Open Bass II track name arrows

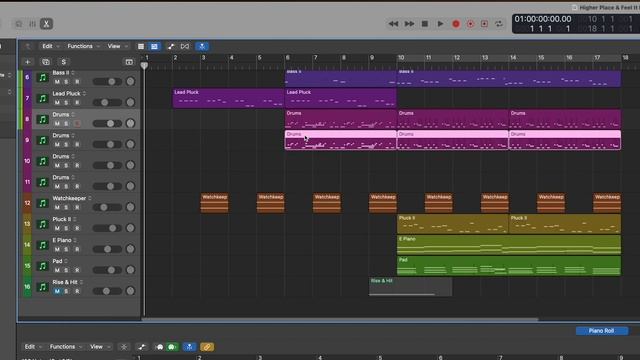tap(73, 73)
